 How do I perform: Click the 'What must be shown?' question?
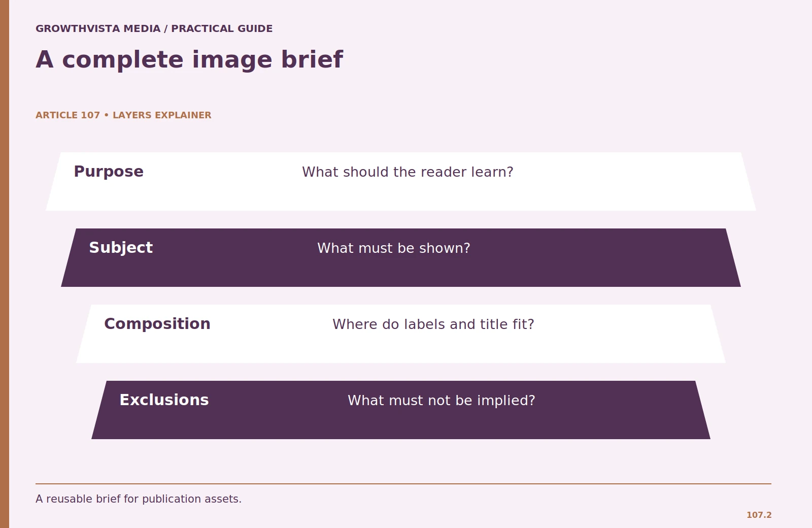[x=394, y=248]
